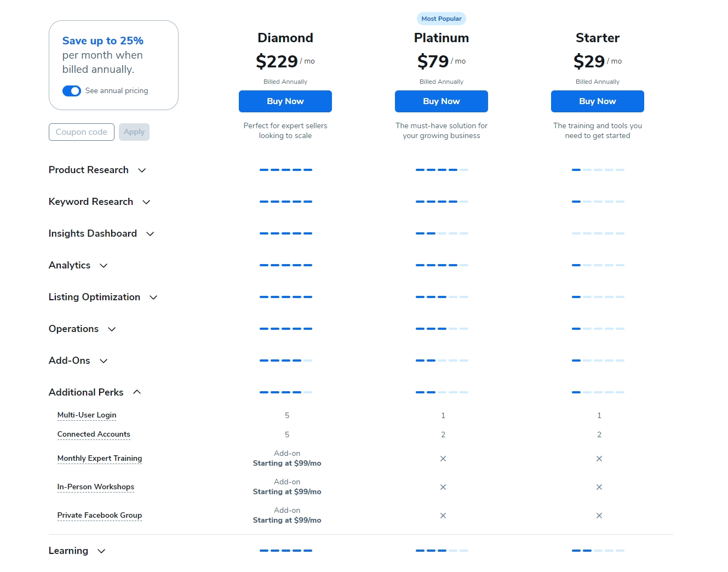This screenshot has width=728, height=572.
Task: Click Diamond In-Person Workshops add-on text
Action: [x=287, y=487]
